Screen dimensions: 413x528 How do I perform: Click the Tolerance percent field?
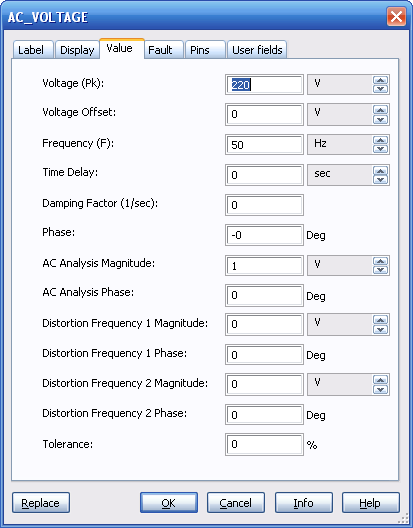(x=264, y=444)
